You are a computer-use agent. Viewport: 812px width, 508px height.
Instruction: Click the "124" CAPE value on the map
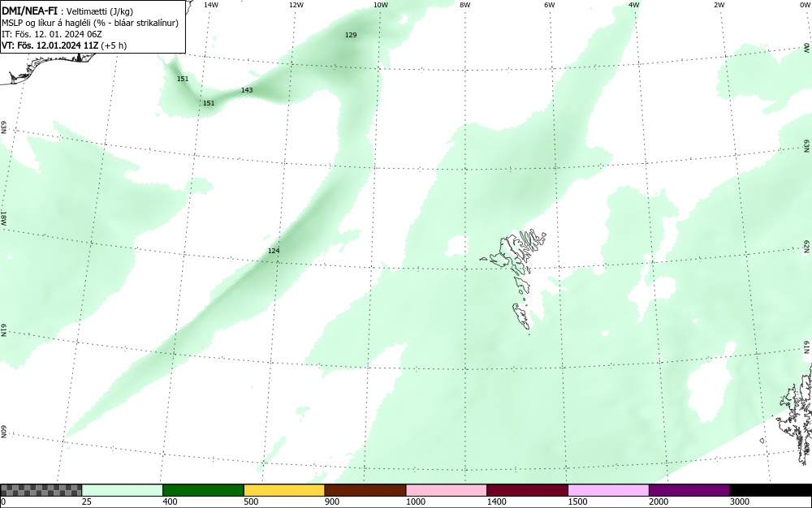pyautogui.click(x=274, y=251)
